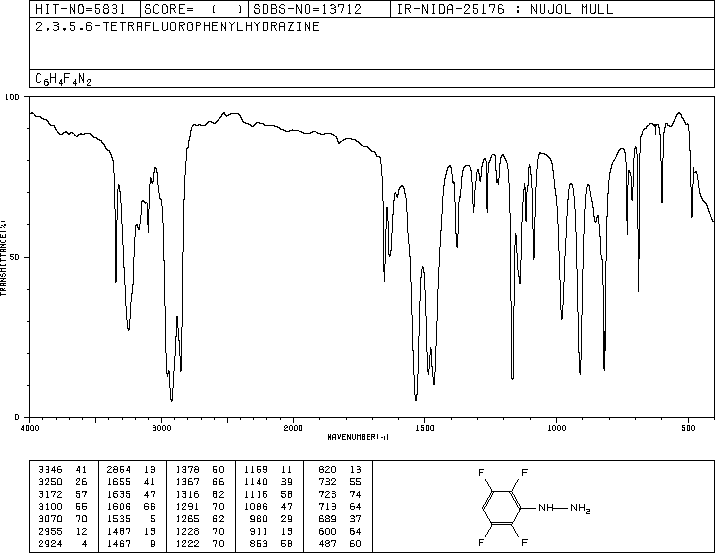Image resolution: width=715 pixels, height=553 pixels.
Task: Click the 4000 wavenumber axis label
Action: pos(30,428)
